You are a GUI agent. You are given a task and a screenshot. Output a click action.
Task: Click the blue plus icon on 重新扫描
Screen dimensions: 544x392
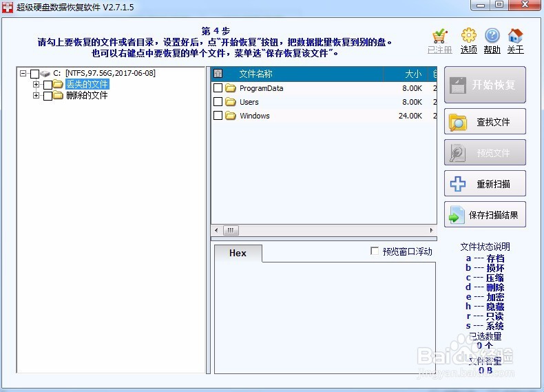(x=458, y=184)
